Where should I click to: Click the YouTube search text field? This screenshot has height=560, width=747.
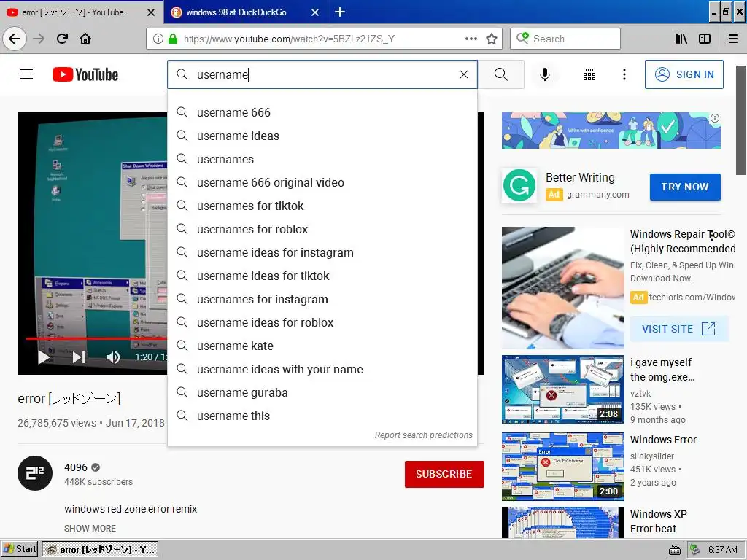(x=322, y=74)
